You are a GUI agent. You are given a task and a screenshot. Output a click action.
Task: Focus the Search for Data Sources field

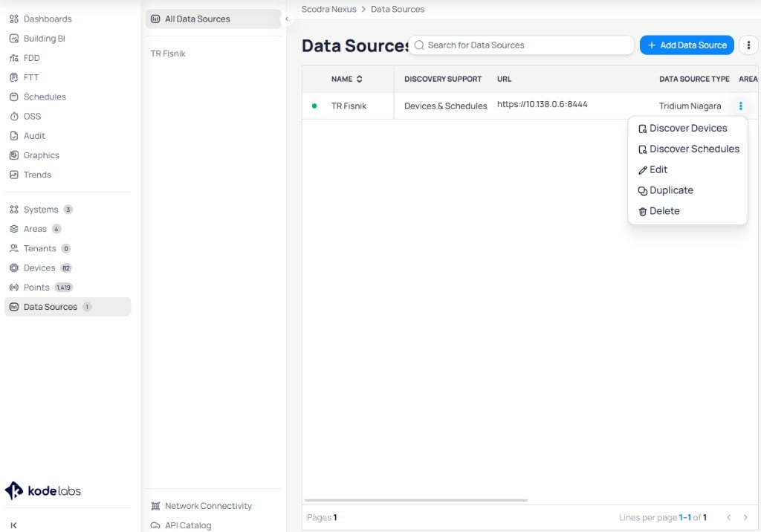point(521,45)
